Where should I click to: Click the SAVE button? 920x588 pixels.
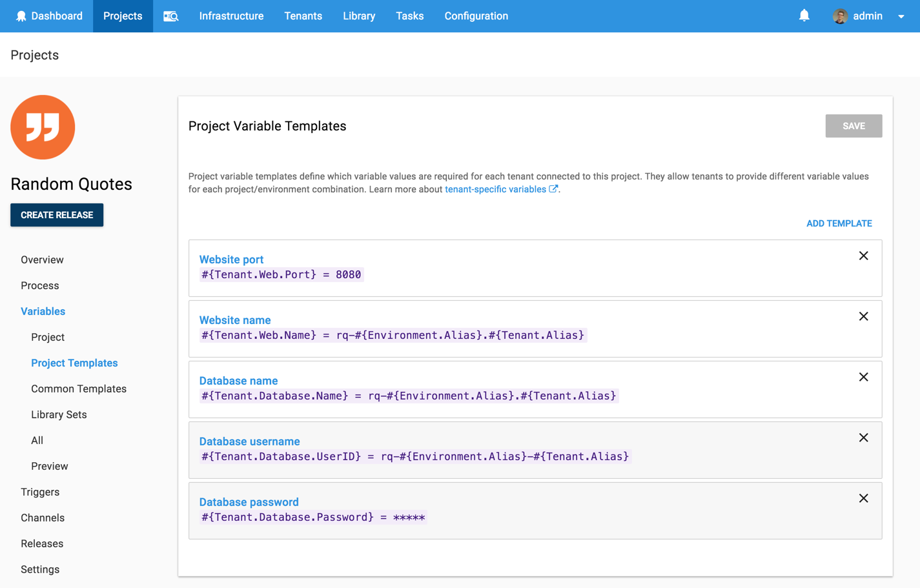854,126
